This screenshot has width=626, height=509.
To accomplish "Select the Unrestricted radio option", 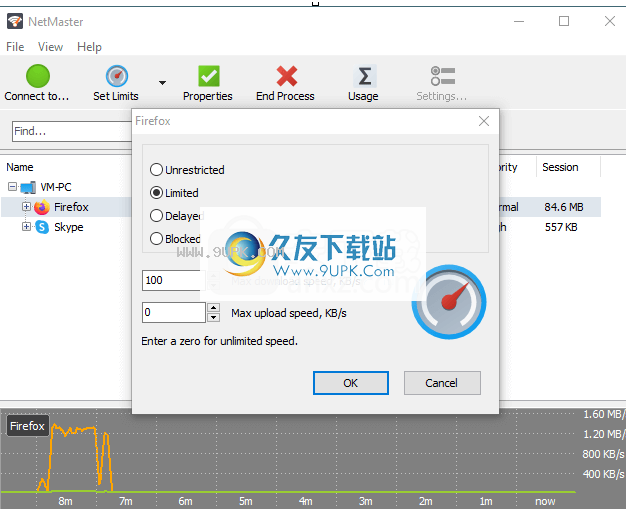I will pos(156,170).
